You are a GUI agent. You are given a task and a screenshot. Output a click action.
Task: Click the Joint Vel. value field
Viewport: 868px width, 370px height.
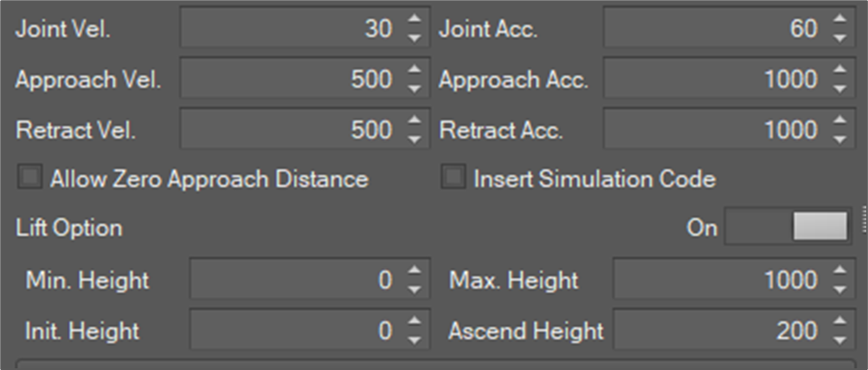pos(290,29)
